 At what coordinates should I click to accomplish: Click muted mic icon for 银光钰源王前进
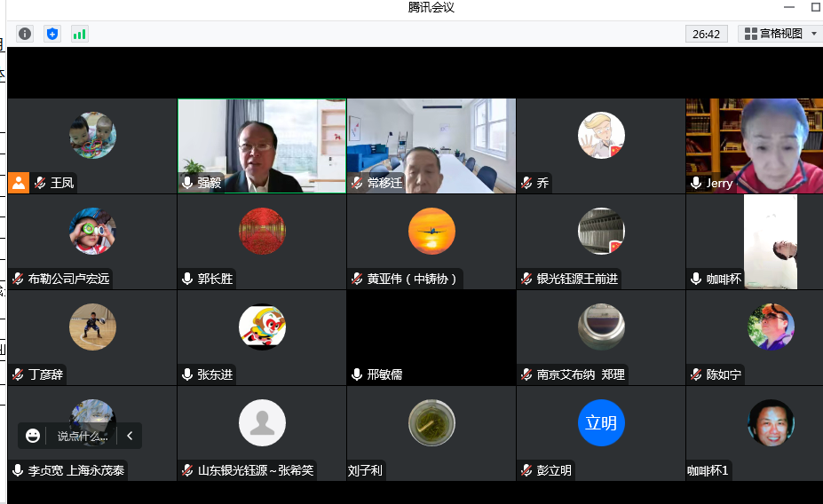pos(526,279)
